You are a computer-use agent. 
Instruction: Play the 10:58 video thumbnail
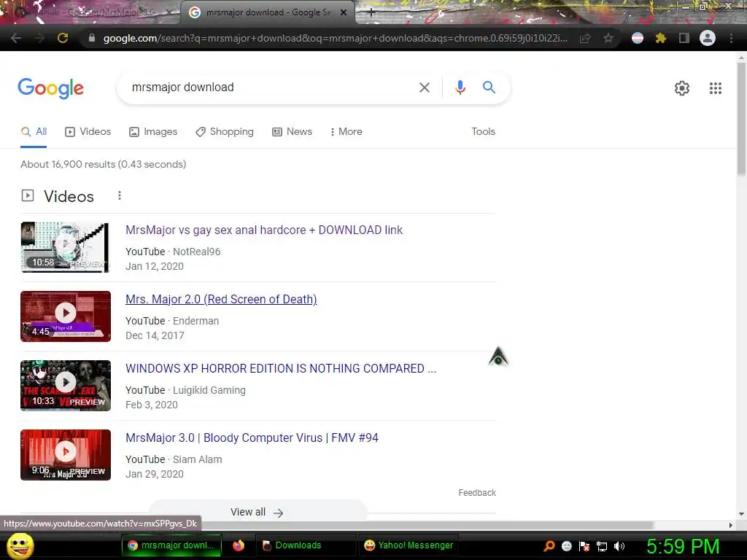66,247
